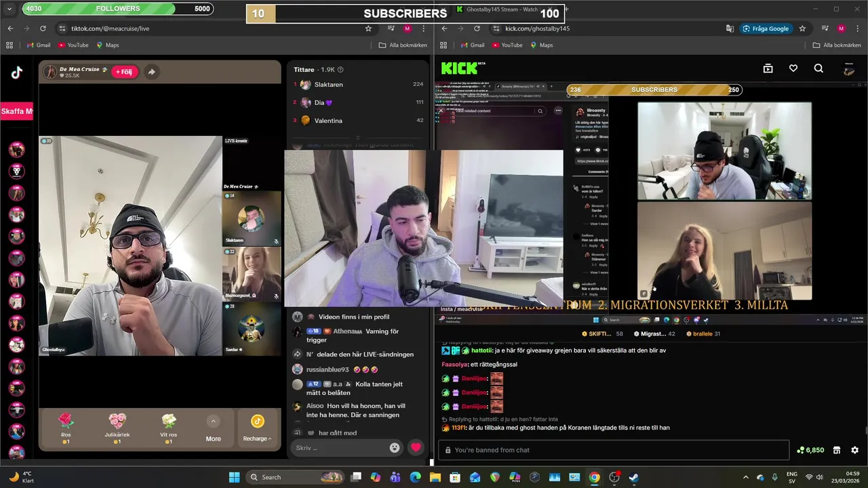Open the Kick browse clips icon
The height and width of the screenshot is (488, 868).
[768, 68]
